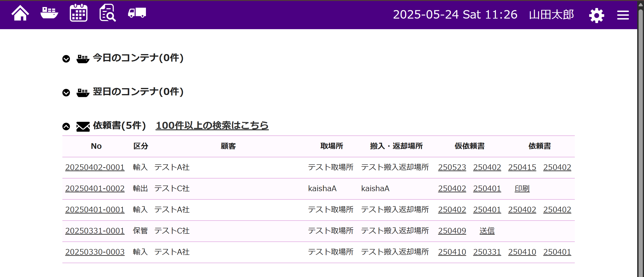Click 翌日のコンテナ(0件) heading
Viewport: 644px width, 277px height.
point(138,92)
